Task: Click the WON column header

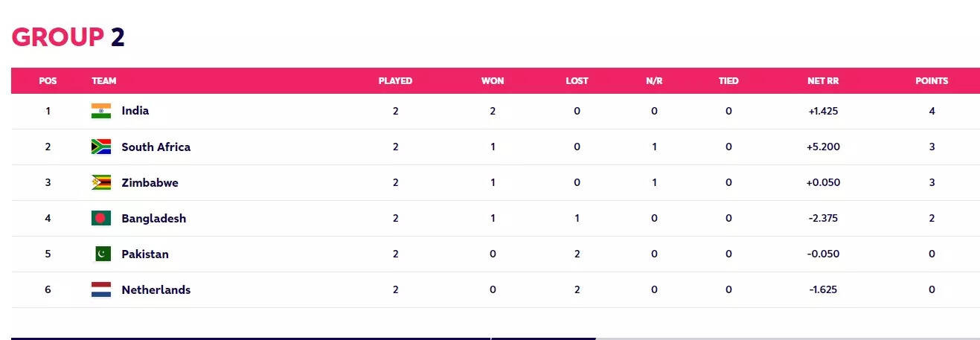Action: point(493,80)
